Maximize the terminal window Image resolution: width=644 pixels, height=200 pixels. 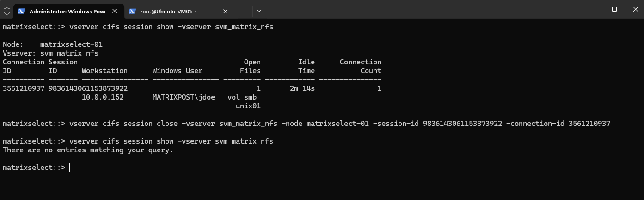tap(614, 9)
